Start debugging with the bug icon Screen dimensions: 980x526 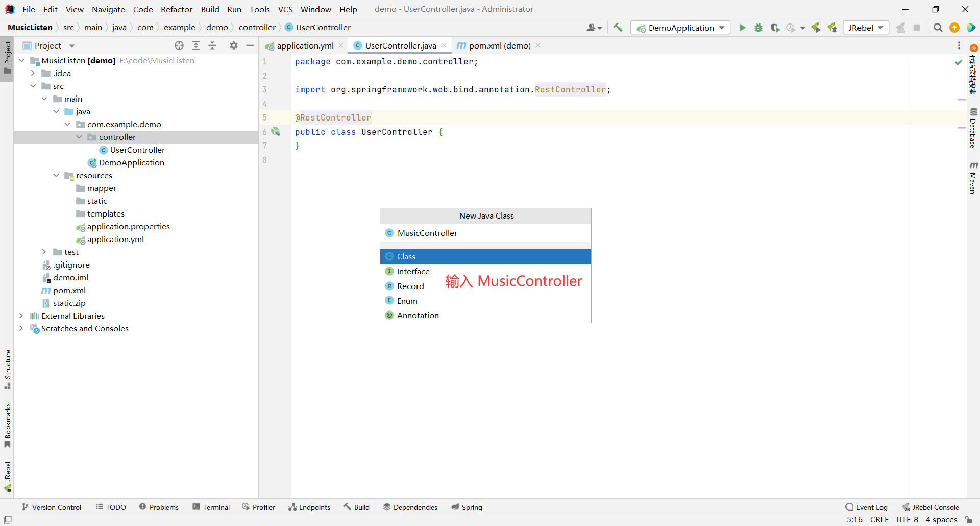[758, 28]
